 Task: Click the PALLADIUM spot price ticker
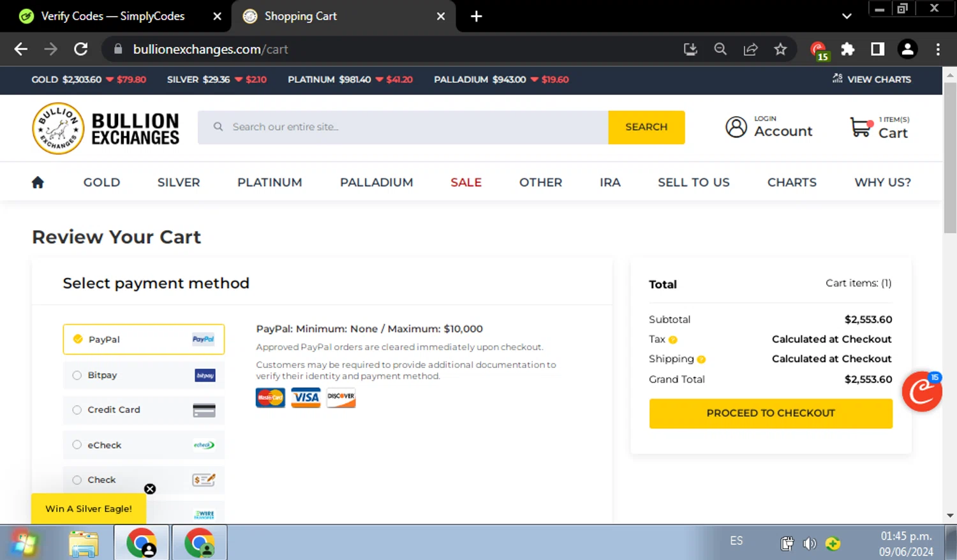(x=501, y=79)
